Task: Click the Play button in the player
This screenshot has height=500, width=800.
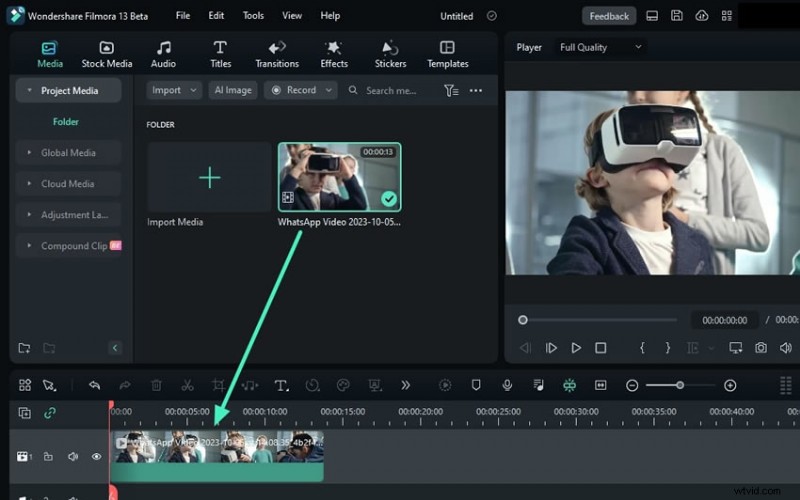Action: 576,348
